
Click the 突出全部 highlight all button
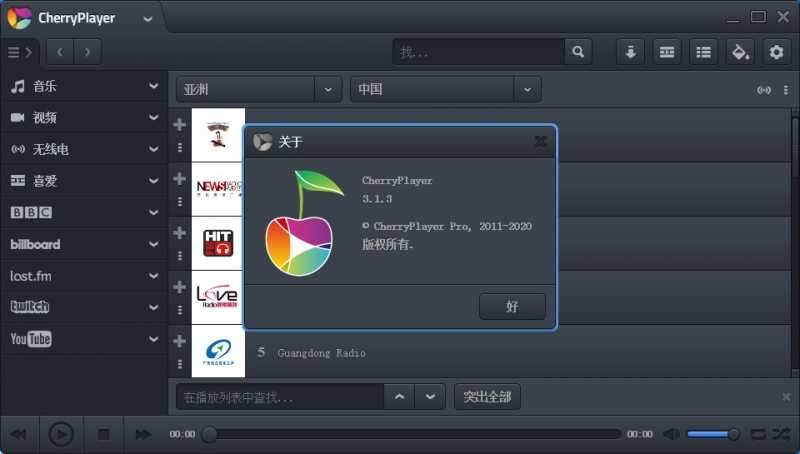pyautogui.click(x=487, y=397)
